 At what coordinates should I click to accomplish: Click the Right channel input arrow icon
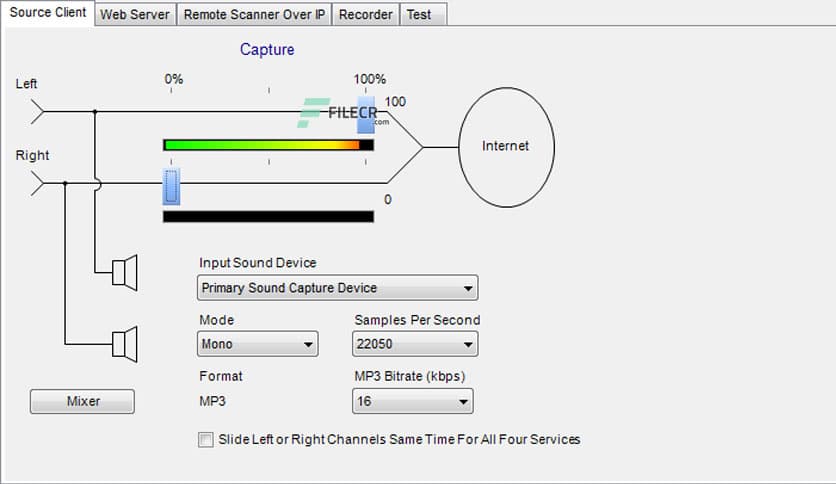(38, 183)
